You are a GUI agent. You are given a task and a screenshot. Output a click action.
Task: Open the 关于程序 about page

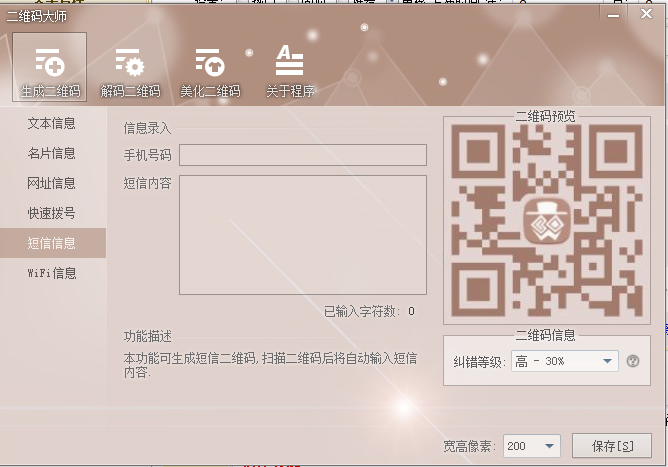(x=290, y=69)
